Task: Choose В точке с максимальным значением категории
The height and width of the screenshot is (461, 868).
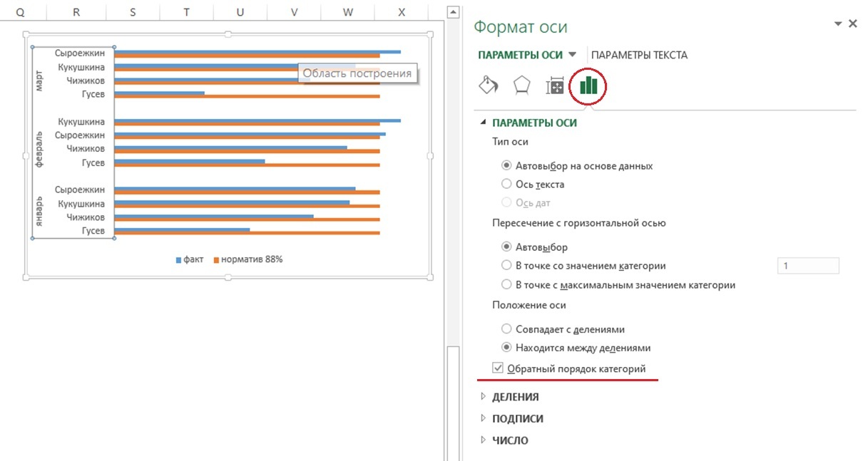Action: pyautogui.click(x=506, y=285)
